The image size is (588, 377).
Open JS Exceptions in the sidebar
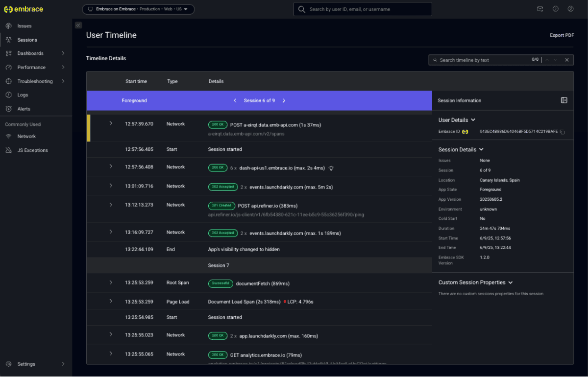pyautogui.click(x=32, y=150)
